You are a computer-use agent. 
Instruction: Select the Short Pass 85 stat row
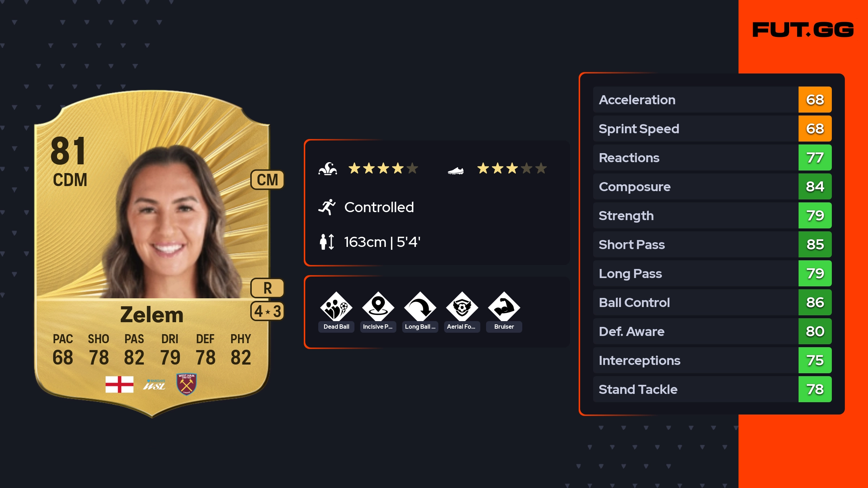click(x=712, y=244)
